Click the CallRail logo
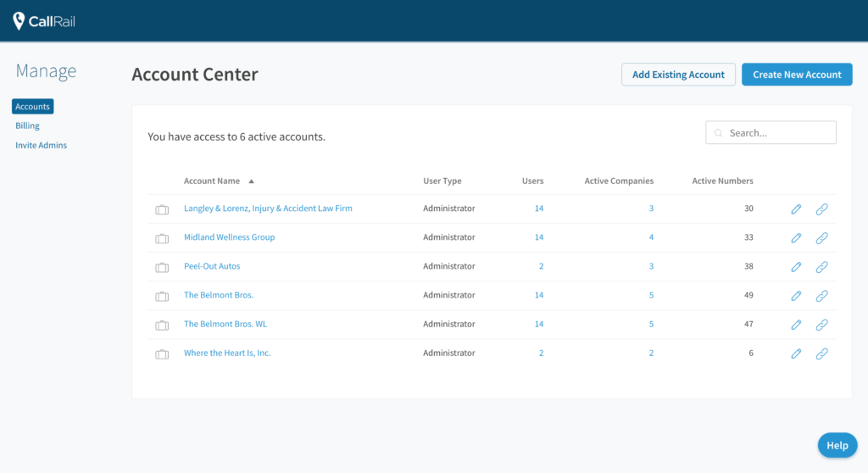 point(44,21)
